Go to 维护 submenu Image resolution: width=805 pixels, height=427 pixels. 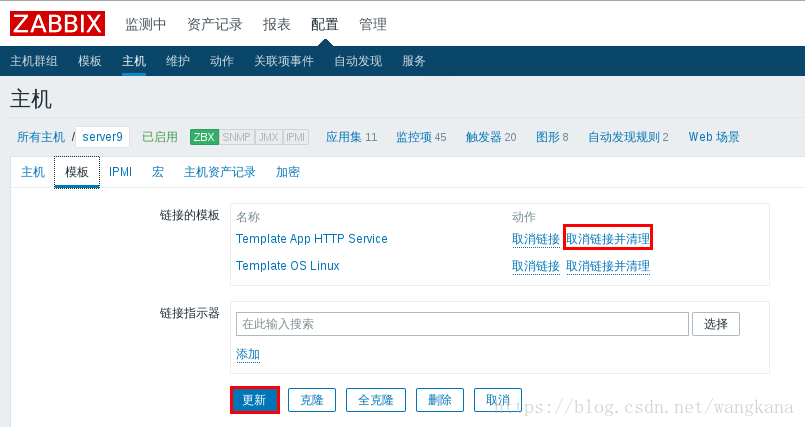click(x=178, y=61)
